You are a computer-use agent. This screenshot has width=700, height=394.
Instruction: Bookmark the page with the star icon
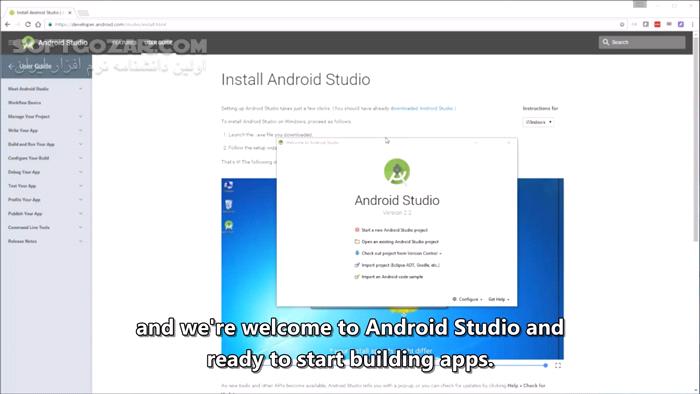622,25
